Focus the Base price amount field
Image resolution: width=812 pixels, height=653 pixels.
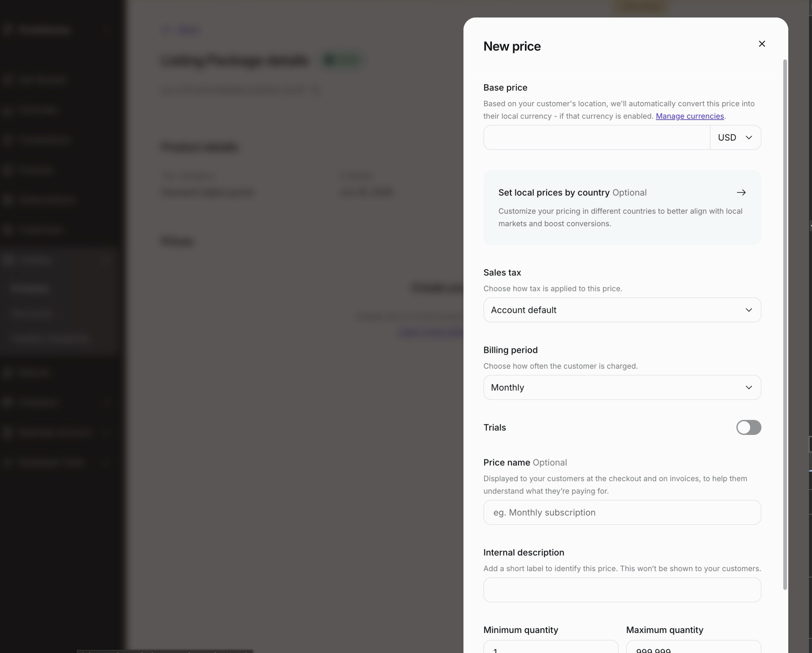point(597,137)
